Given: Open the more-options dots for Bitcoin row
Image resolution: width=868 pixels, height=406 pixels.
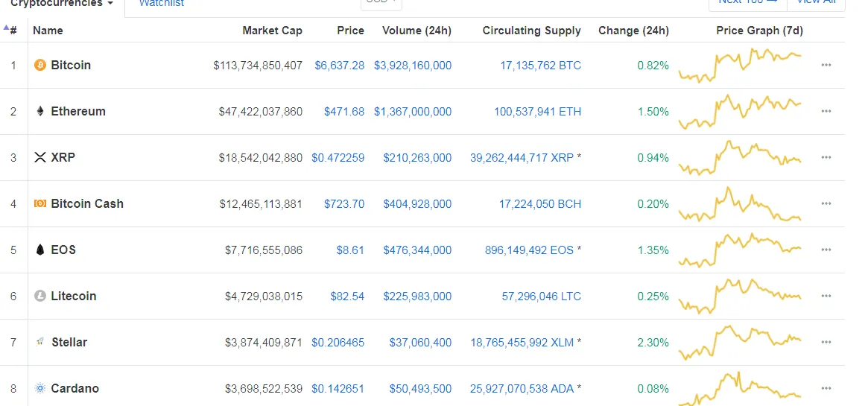Looking at the screenshot, I should 826,66.
